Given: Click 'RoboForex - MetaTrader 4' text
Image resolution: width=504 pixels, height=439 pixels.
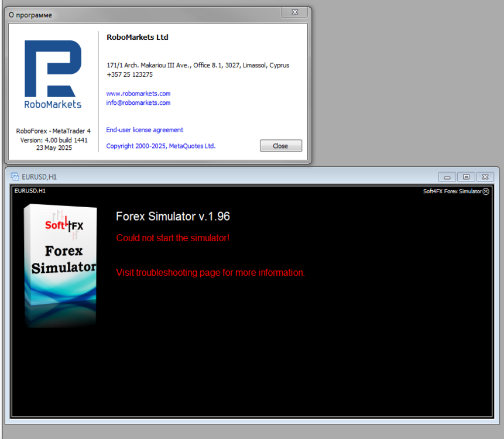Looking at the screenshot, I should click(53, 131).
